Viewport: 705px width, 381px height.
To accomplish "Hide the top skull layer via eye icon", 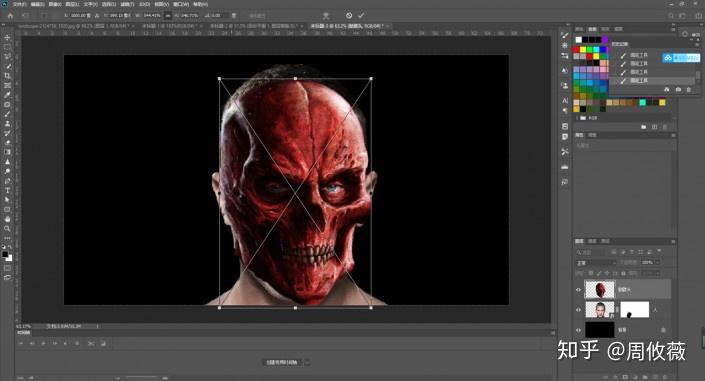I will (578, 290).
